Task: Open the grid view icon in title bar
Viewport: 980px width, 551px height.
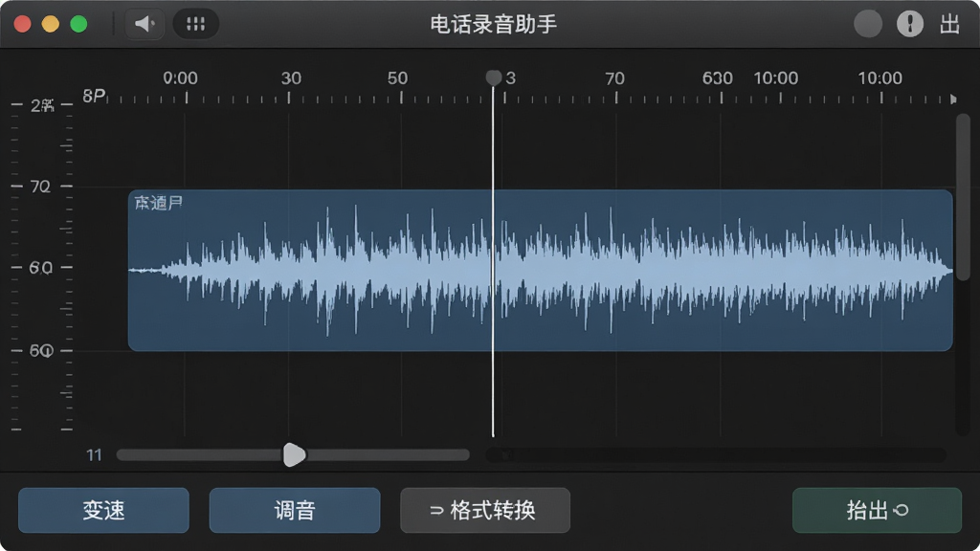Action: pos(195,24)
